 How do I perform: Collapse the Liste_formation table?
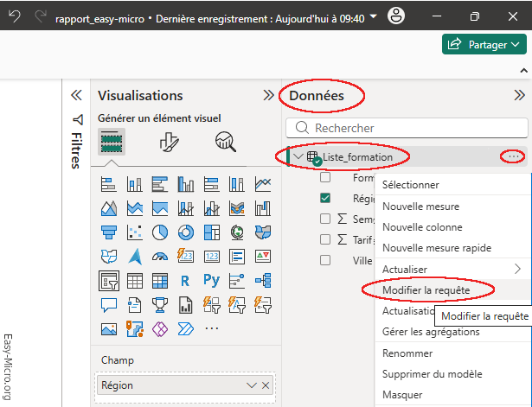coord(298,156)
